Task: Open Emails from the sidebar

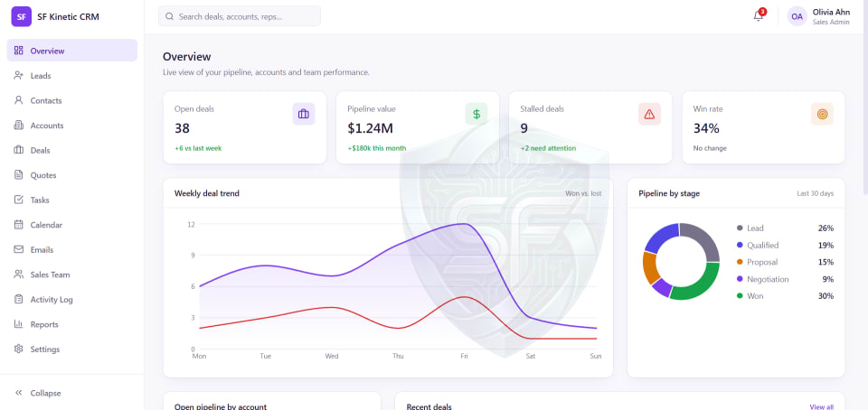Action: point(72,250)
